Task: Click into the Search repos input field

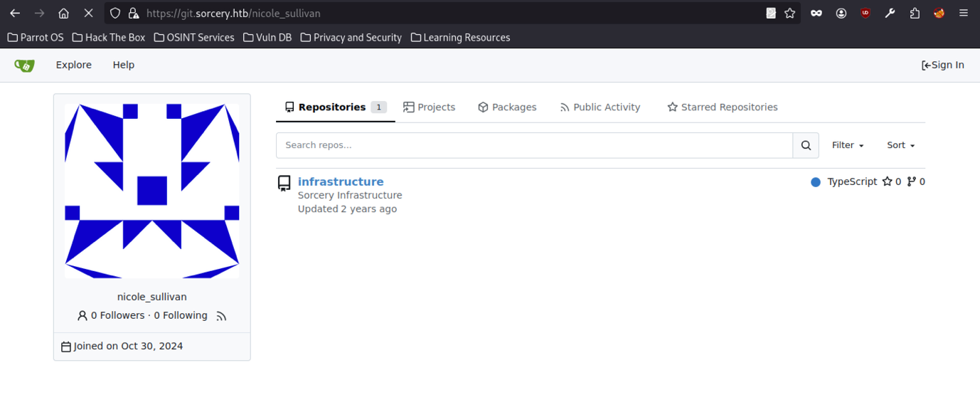Action: click(x=534, y=145)
